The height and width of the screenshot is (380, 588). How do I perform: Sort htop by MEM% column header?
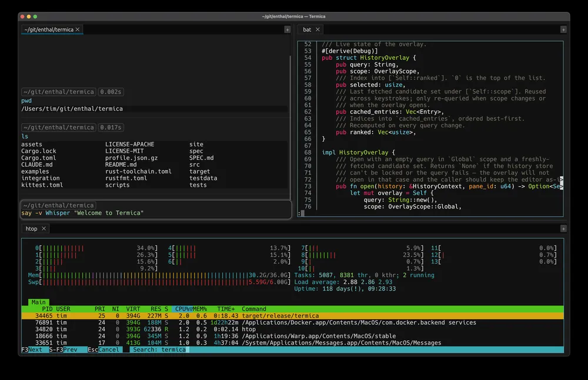pyautogui.click(x=199, y=309)
